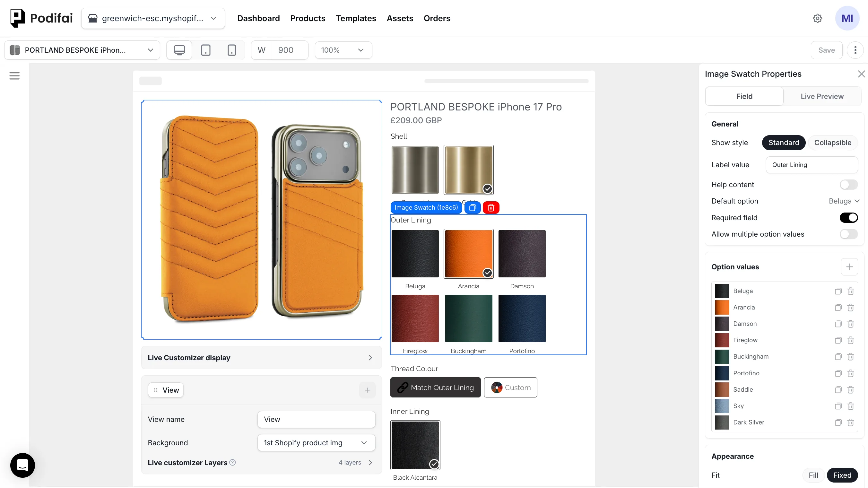The height and width of the screenshot is (488, 868).
Task: Duplicate the Saddle option value
Action: point(838,389)
